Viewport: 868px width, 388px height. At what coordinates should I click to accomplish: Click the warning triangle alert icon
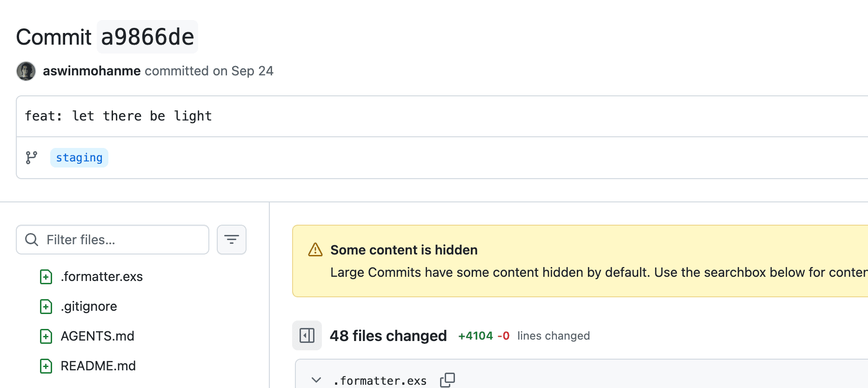[x=315, y=250]
